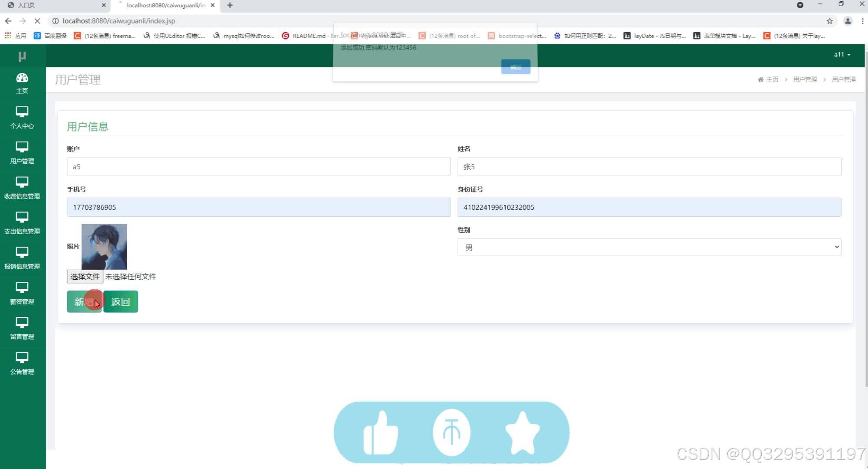Open 用户管理 in the sidebar
Image resolution: width=868 pixels, height=469 pixels.
pyautogui.click(x=22, y=153)
